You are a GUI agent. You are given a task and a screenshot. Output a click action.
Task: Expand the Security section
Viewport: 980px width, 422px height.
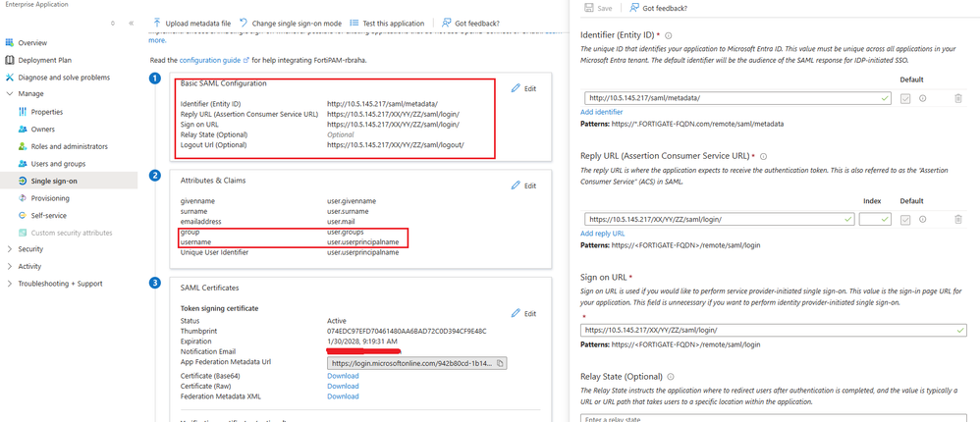pyautogui.click(x=10, y=249)
